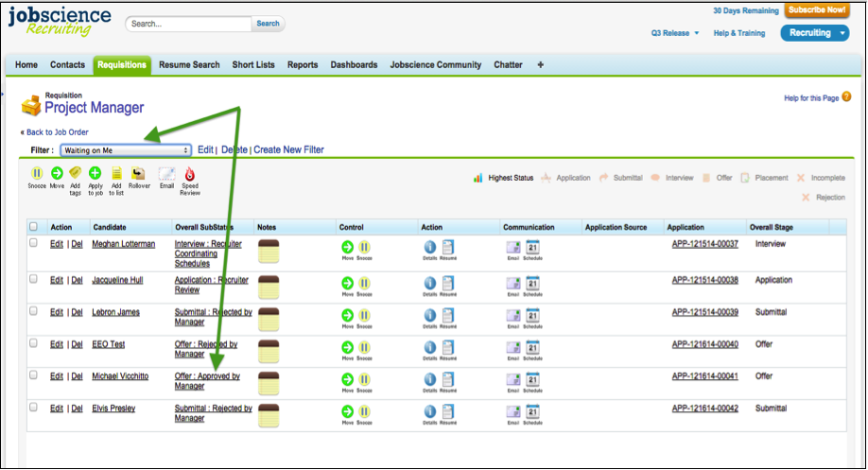Schedule with Elvis Presley calendar icon

click(x=532, y=412)
